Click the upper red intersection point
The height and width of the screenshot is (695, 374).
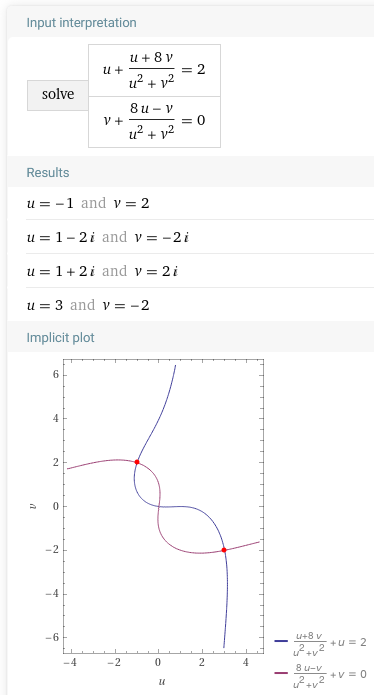pos(137,462)
